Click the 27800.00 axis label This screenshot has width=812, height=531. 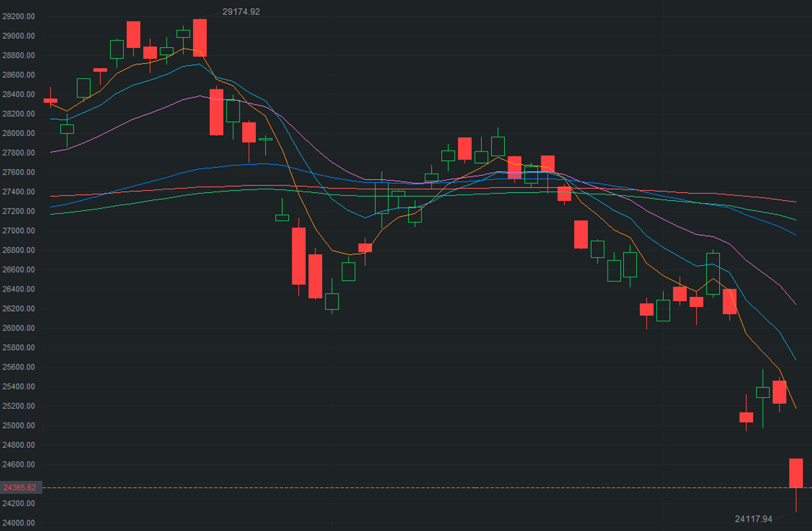coord(19,153)
